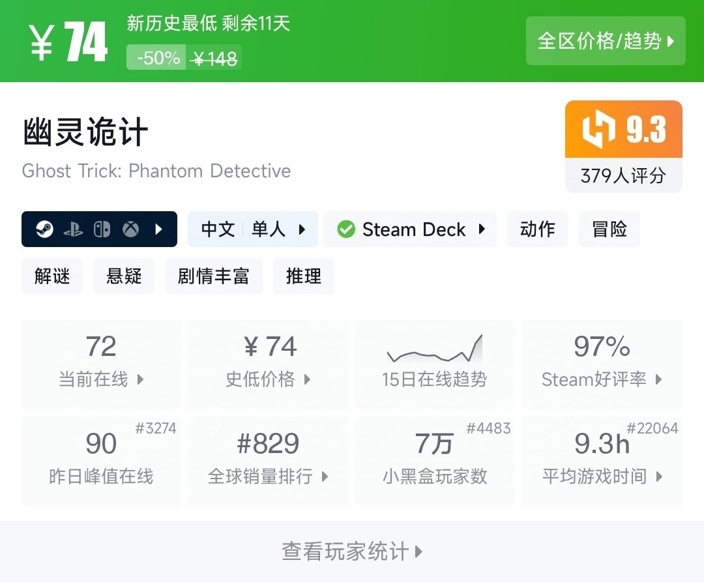Viewport: 704px width, 588px height.
Task: Open 全区价格/趋势 price trends
Action: (606, 40)
